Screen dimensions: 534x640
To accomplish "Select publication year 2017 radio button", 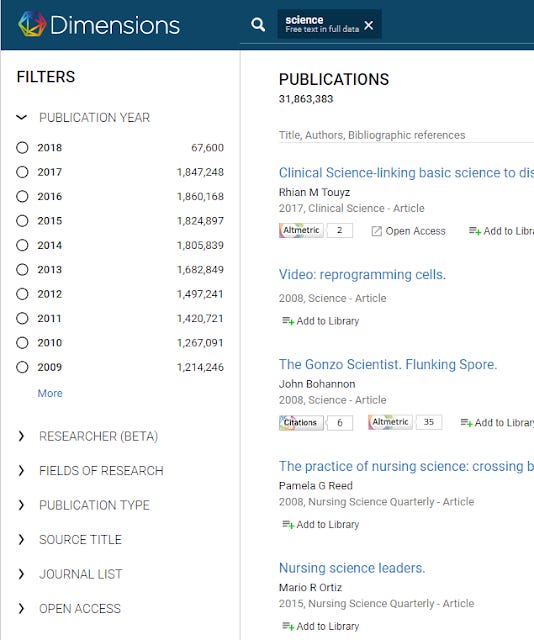I will coord(22,172).
